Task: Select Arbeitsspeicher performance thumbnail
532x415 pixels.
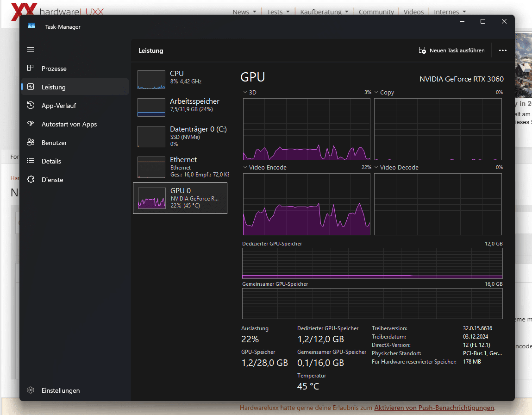Action: [x=151, y=107]
